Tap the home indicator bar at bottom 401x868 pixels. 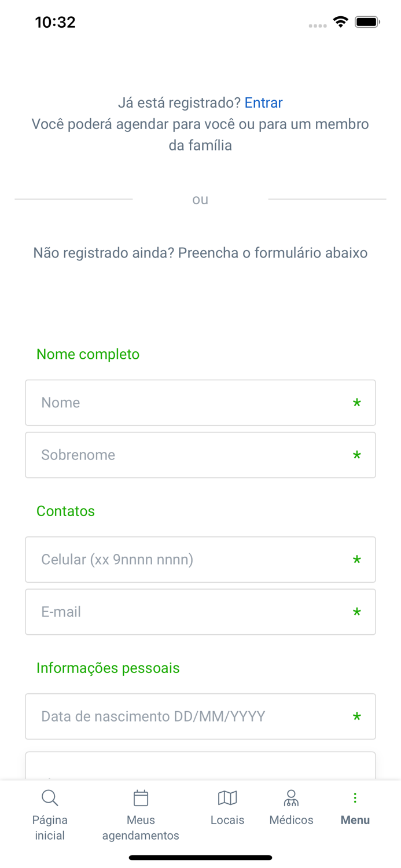(x=200, y=858)
